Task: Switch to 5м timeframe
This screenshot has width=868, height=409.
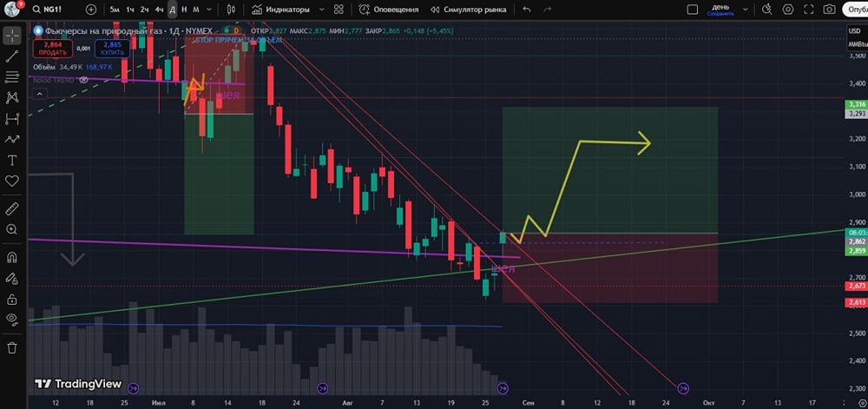Action: tap(115, 10)
